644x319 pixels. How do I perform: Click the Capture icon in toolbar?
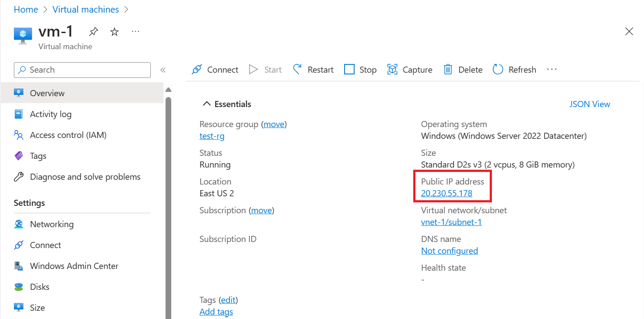coord(392,70)
